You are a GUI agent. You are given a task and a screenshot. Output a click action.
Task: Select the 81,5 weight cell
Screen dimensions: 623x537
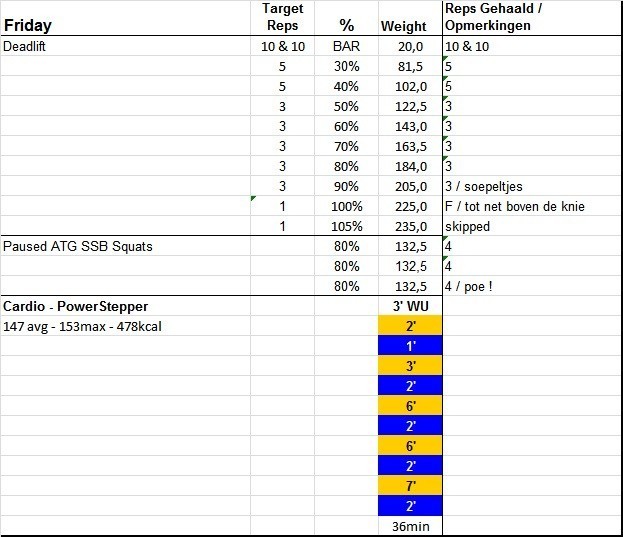point(411,67)
